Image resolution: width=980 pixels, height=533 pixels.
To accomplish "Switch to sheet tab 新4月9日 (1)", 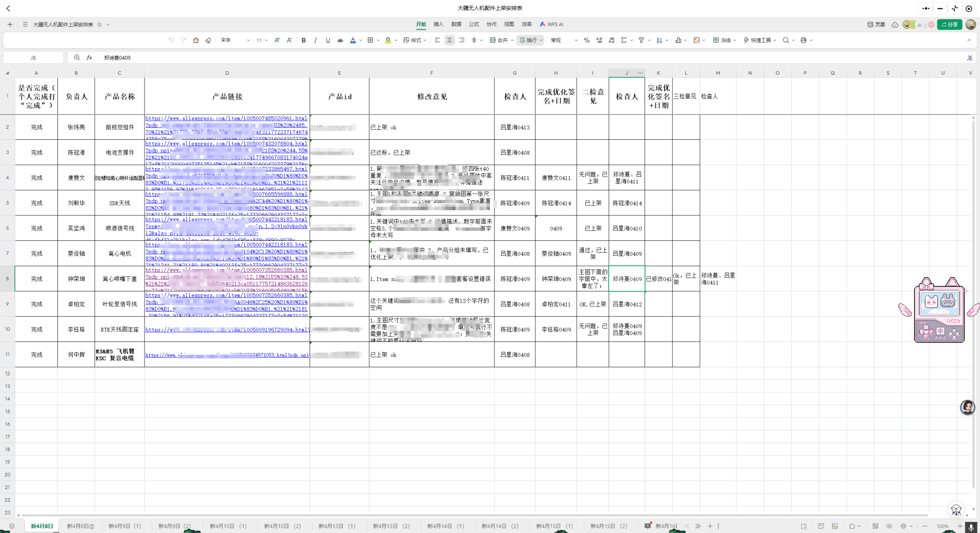I will point(124,526).
